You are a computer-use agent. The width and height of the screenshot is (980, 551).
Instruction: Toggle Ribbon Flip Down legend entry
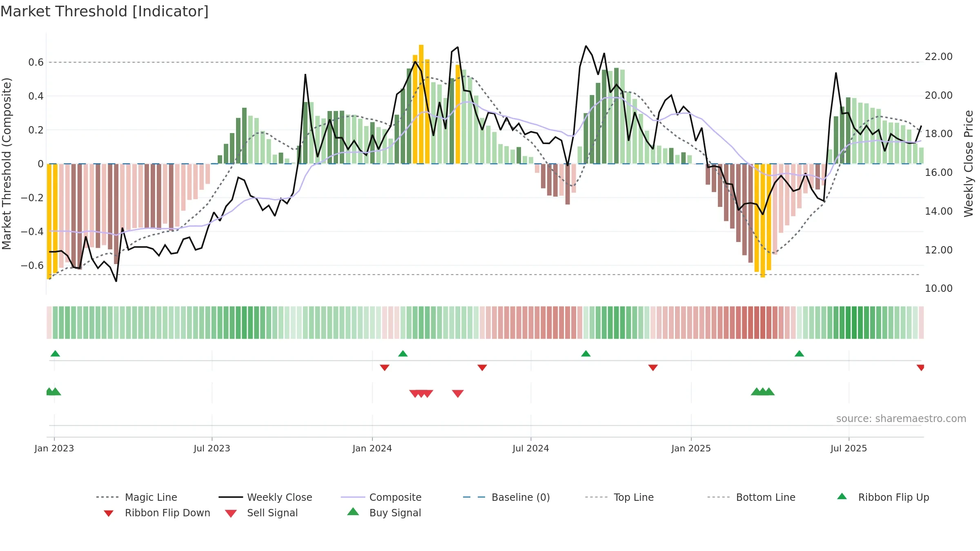click(x=156, y=513)
